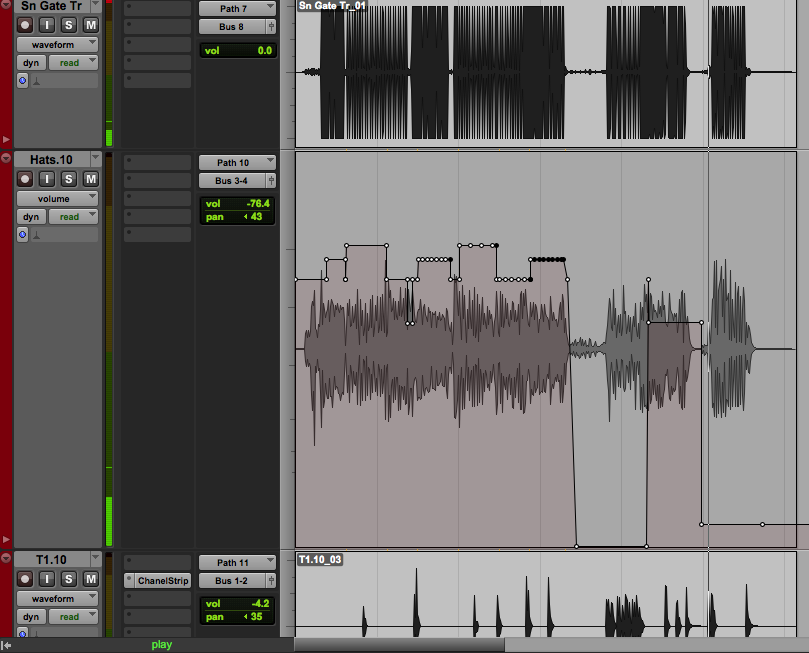Click first empty insert slot on Sn Gate Tr
Viewport: 809px width, 653px height.
tap(157, 8)
